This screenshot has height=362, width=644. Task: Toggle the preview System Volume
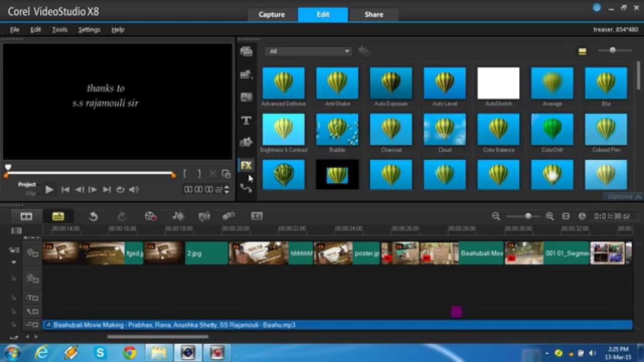point(134,190)
